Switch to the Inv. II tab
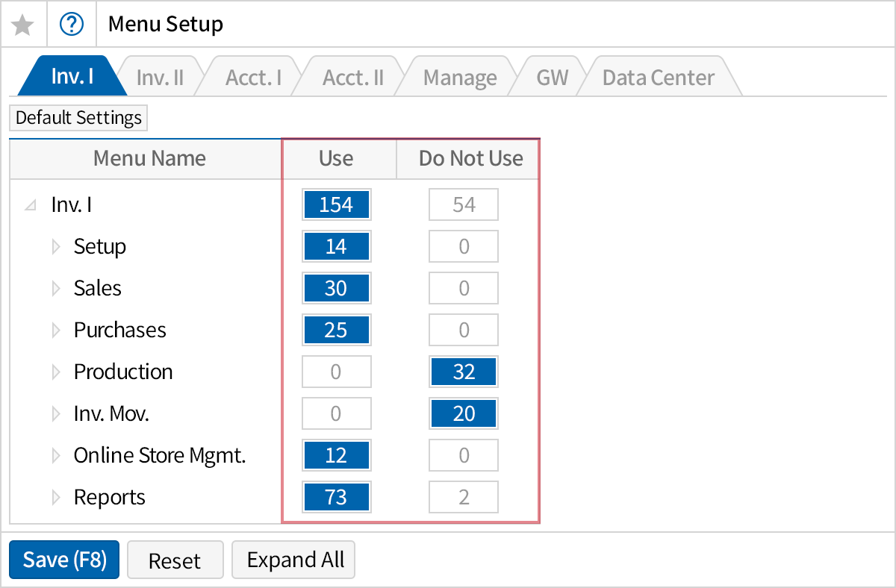The height and width of the screenshot is (588, 896). click(x=159, y=75)
